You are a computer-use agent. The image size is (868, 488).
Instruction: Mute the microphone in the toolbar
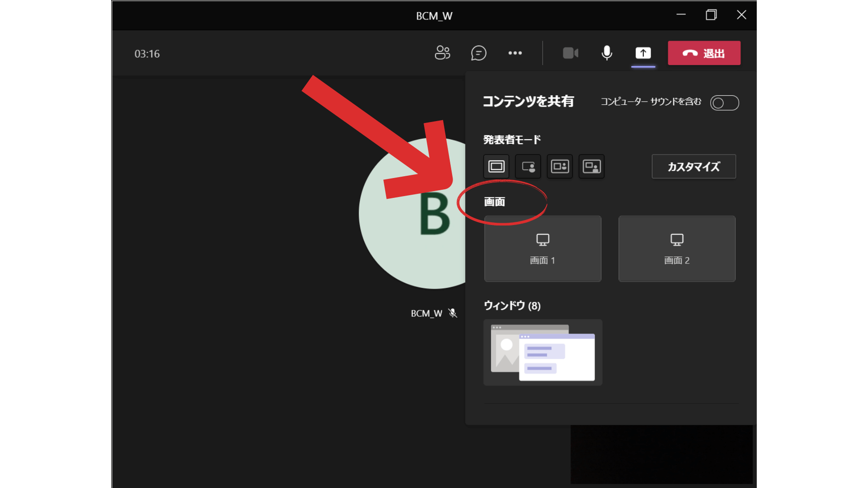pyautogui.click(x=606, y=53)
